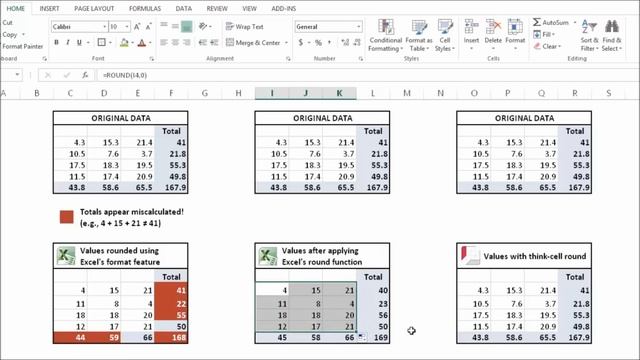Screen dimensions: 640x360
Task: Open Format as Table gallery
Action: 419,35
